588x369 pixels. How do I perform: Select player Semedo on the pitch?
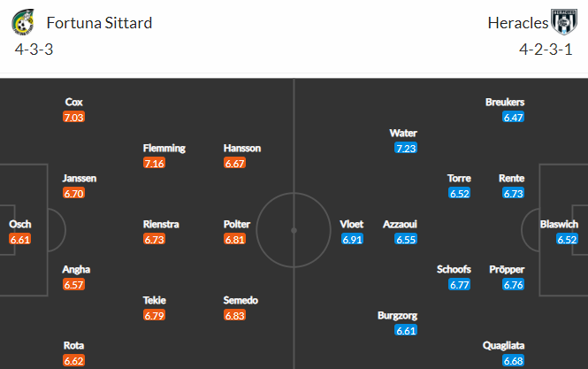[x=241, y=300]
